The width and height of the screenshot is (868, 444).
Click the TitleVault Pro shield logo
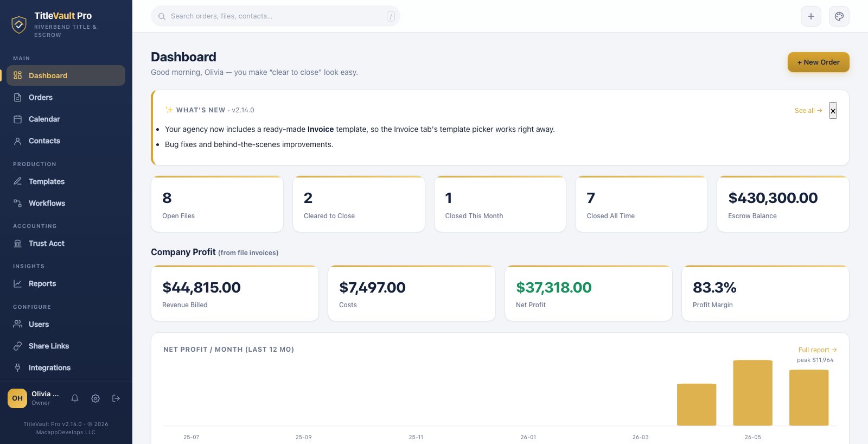point(19,24)
